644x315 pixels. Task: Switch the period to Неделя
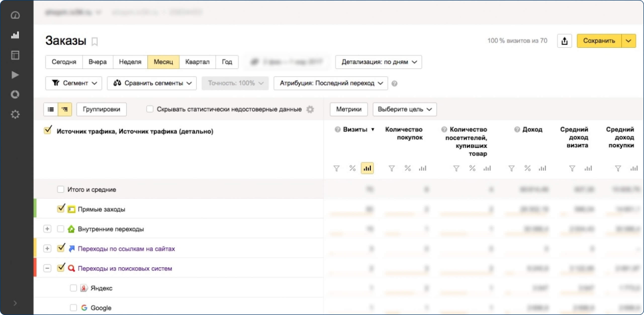[x=130, y=62]
